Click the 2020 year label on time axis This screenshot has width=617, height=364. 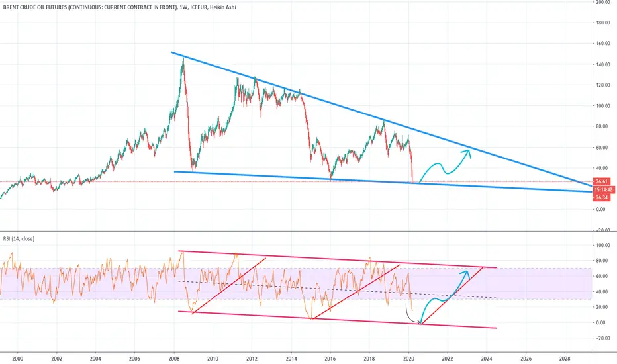[x=408, y=359]
